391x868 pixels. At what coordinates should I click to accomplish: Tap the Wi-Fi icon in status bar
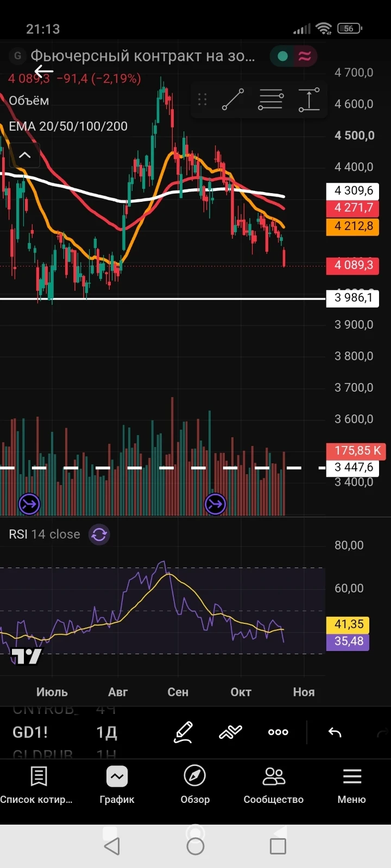pos(324,29)
